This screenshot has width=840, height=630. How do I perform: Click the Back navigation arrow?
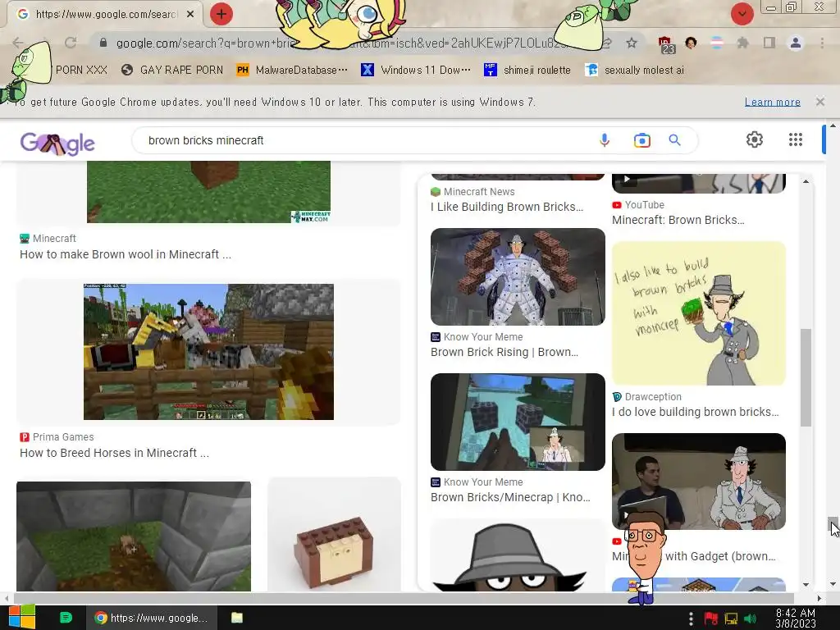click(18, 43)
